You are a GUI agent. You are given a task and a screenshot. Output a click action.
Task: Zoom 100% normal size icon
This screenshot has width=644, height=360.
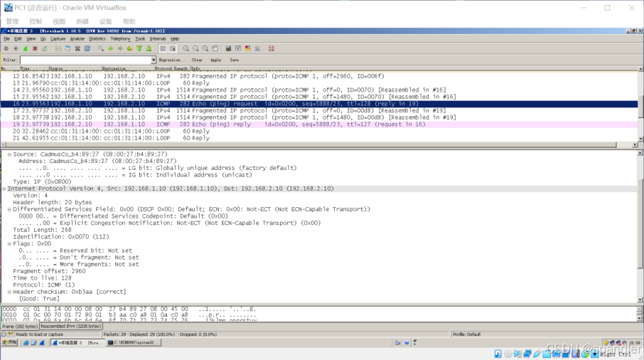205,48
